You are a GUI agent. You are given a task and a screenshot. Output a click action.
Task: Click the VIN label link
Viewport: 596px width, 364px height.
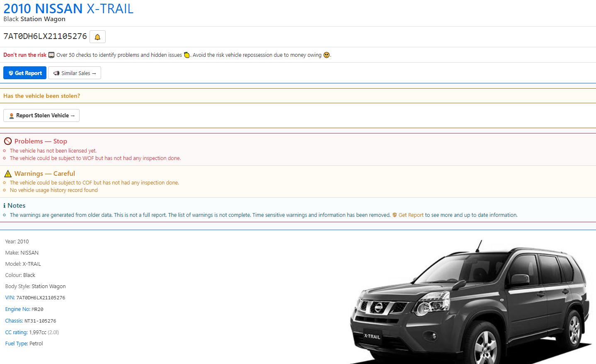tap(10, 298)
